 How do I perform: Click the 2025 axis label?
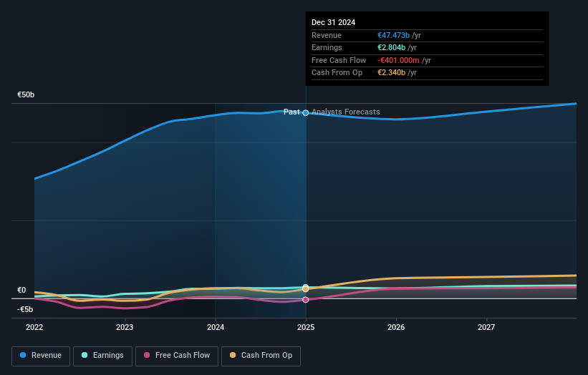(x=306, y=328)
